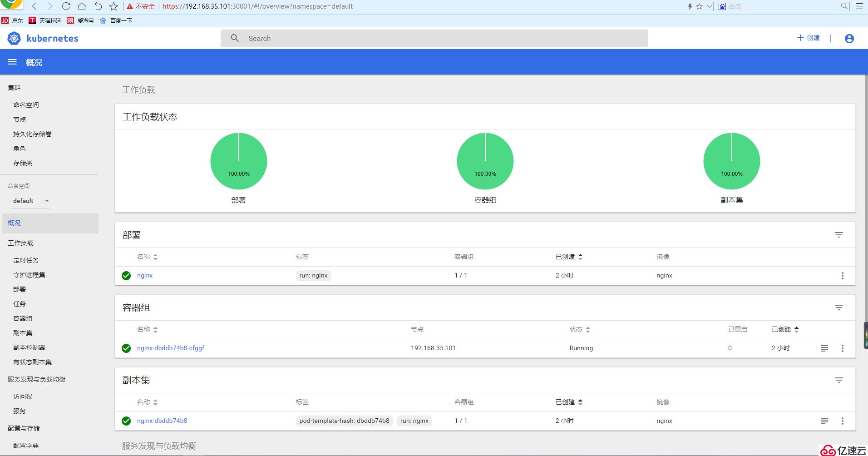
Task: View logs of nginx-dbddb74b8-cfggf pod
Action: (824, 348)
